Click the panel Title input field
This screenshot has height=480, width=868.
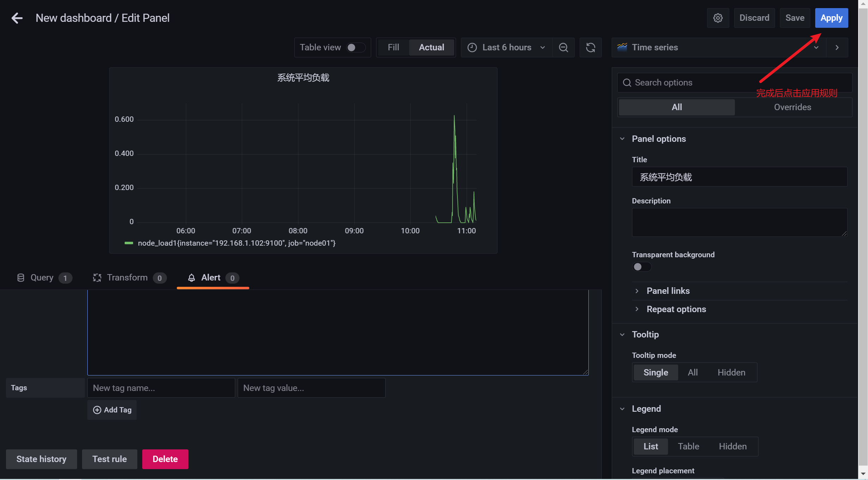(739, 177)
